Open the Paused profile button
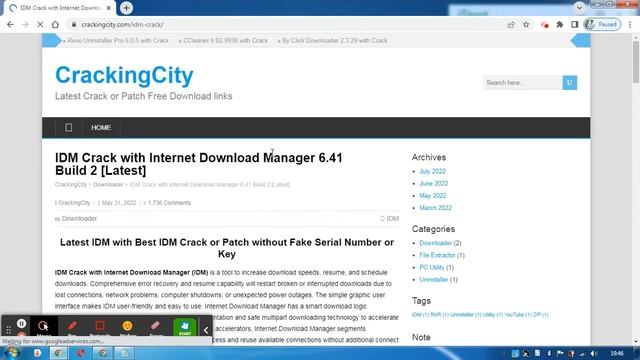The width and height of the screenshot is (640, 360). tap(602, 24)
